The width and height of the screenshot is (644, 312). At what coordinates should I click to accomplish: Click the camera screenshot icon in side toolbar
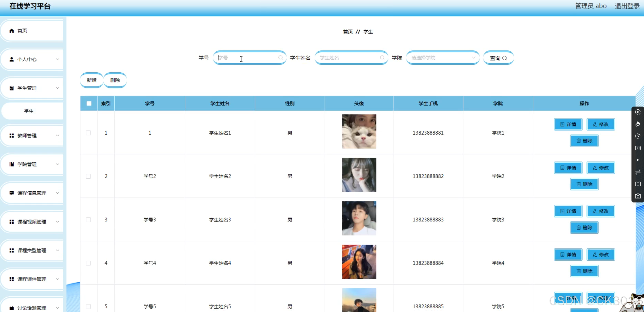click(638, 196)
